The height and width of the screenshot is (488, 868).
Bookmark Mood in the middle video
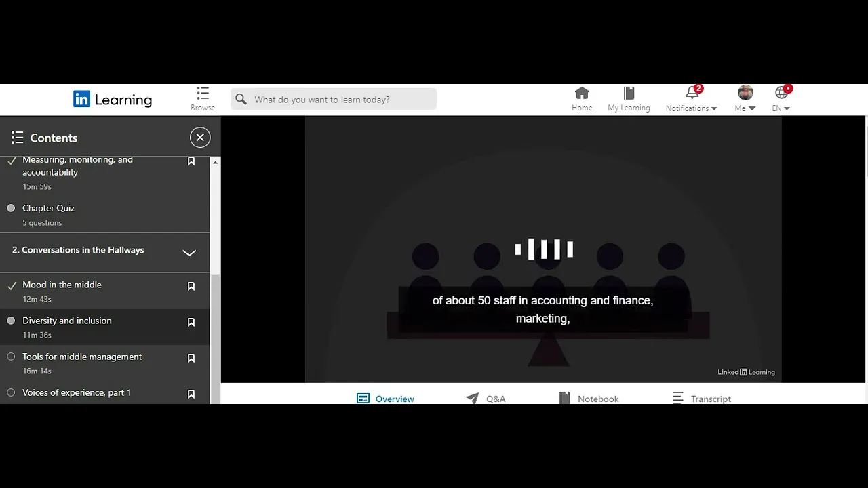coord(191,286)
